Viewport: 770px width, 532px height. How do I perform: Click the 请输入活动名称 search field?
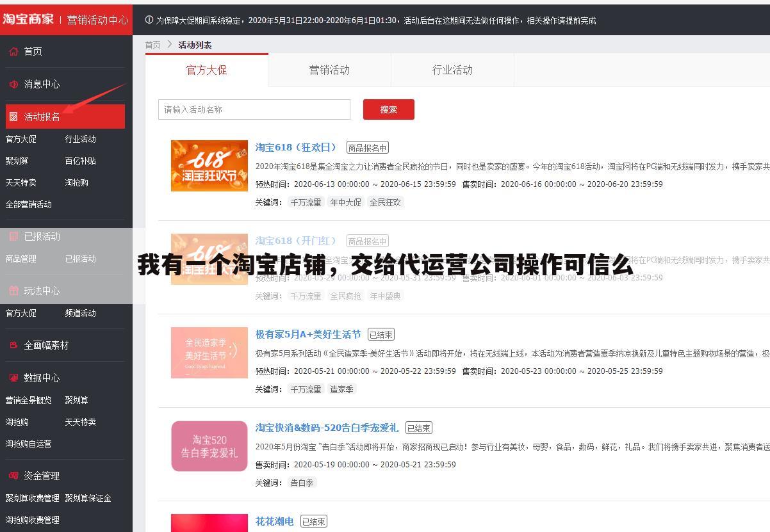pos(254,109)
